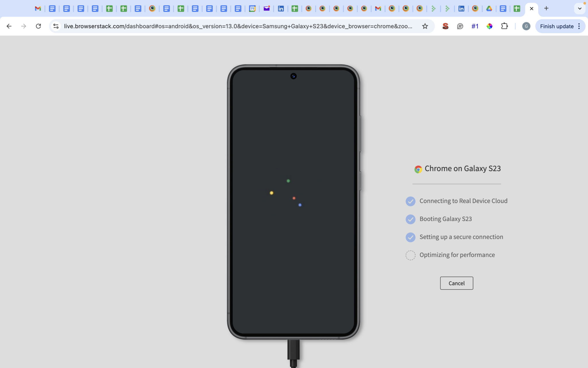
Task: Reload the BrowserStack page
Action: tap(38, 26)
